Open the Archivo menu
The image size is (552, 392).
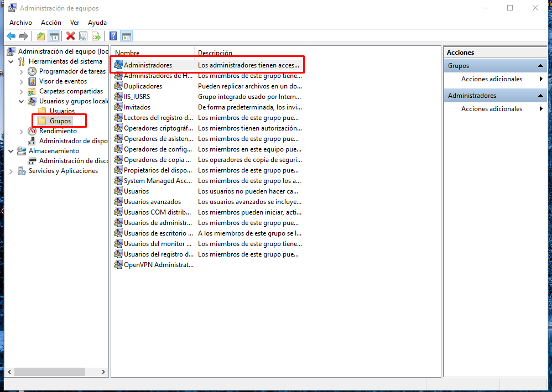coord(20,23)
